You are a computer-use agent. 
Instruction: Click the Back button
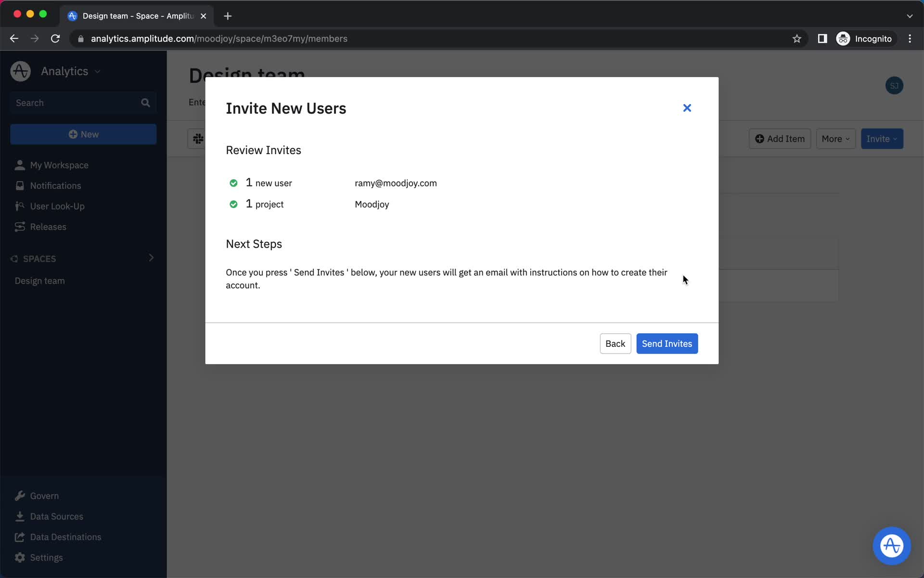615,343
